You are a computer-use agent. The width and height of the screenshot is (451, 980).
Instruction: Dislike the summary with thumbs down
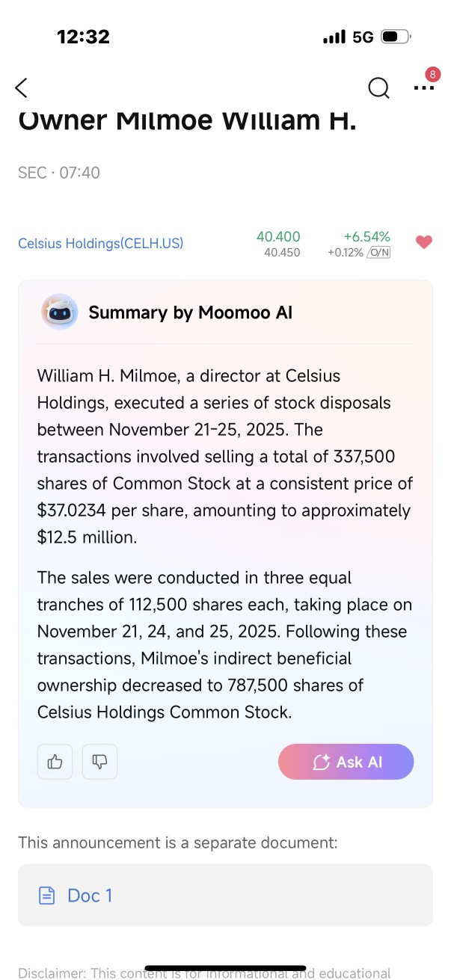pyautogui.click(x=99, y=762)
